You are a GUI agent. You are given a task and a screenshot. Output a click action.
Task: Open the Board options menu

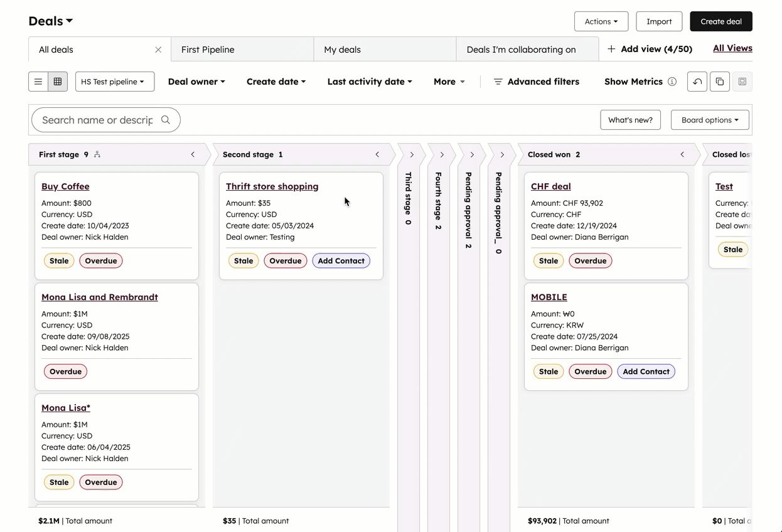click(x=710, y=119)
